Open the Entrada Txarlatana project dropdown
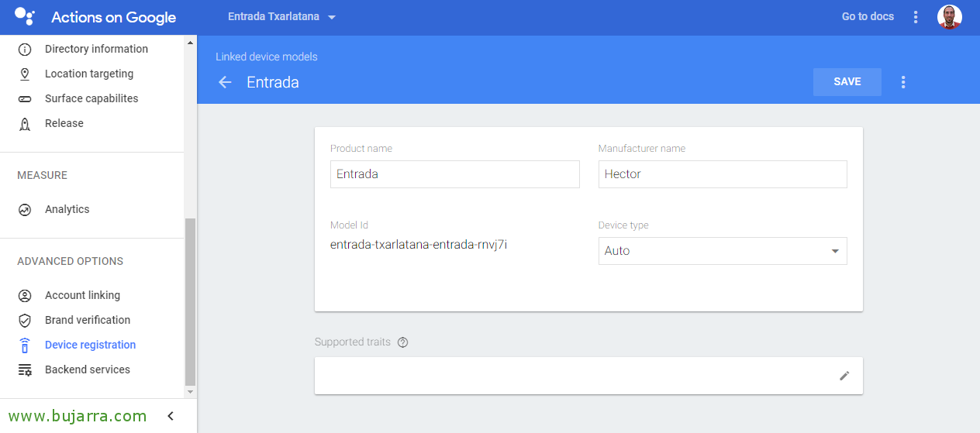Image resolution: width=980 pixels, height=433 pixels. click(x=282, y=17)
